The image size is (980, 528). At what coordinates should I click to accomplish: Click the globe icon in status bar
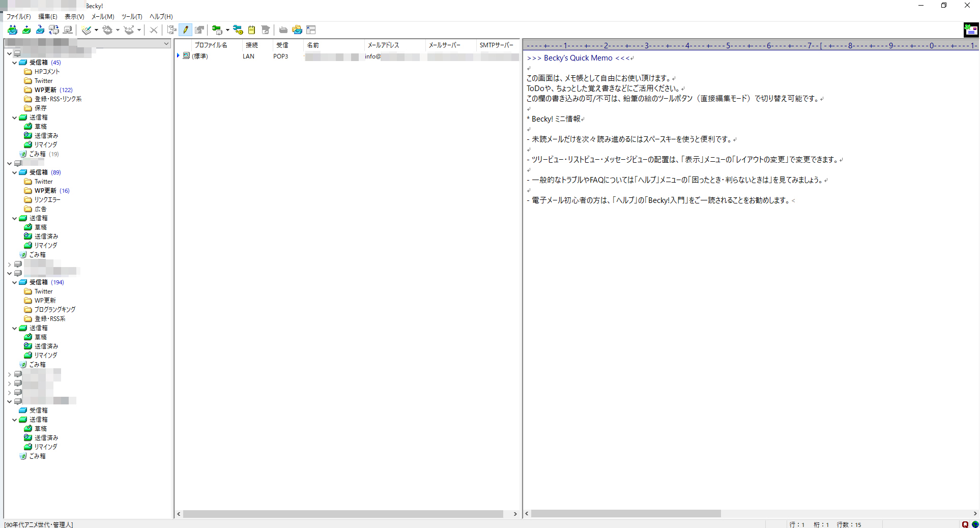click(x=975, y=524)
